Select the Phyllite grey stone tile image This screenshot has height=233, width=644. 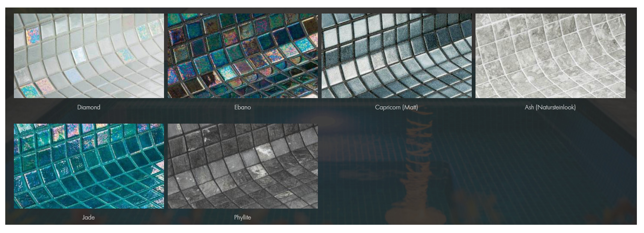pyautogui.click(x=243, y=166)
